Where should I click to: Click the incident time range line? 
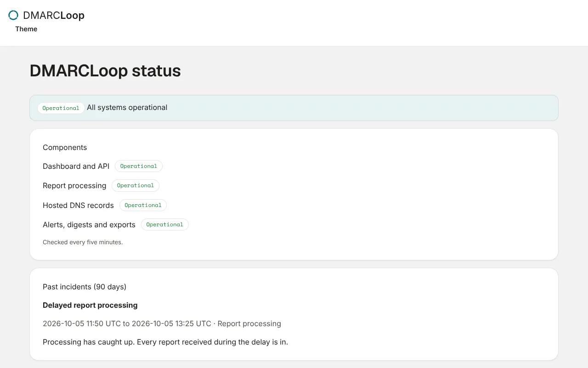162,324
